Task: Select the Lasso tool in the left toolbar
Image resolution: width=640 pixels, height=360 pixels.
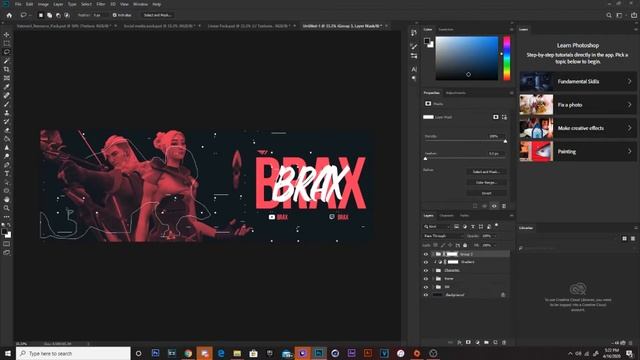Action: click(7, 52)
